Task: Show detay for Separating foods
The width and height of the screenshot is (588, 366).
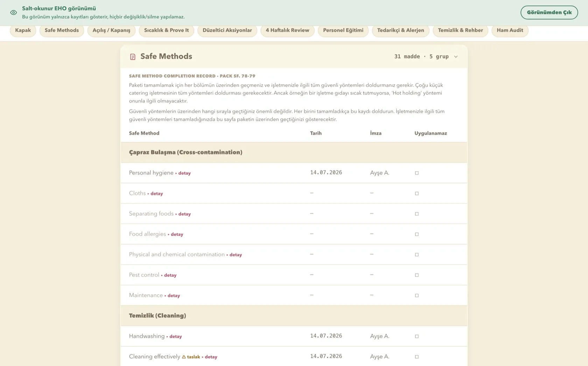Action: tap(183, 214)
